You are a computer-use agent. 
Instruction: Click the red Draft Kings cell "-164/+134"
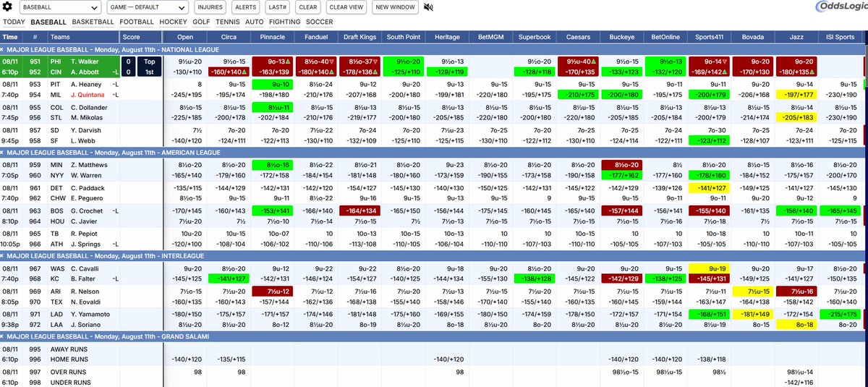[360, 211]
